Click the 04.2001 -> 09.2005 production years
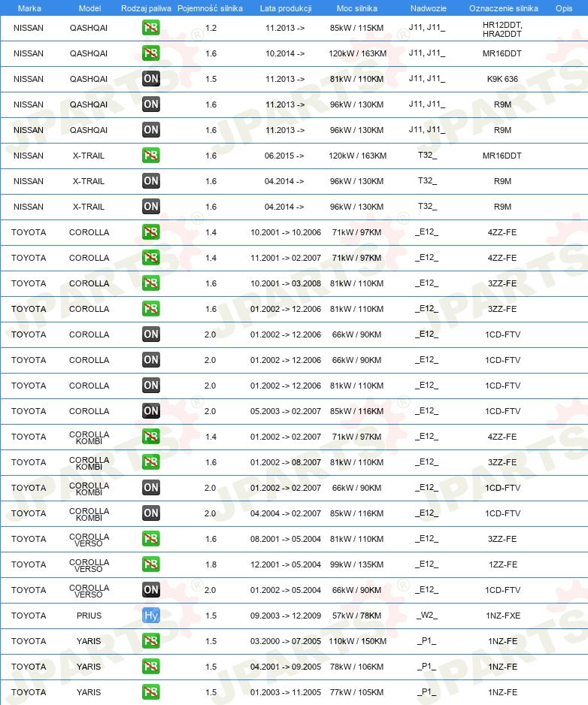Viewport: 588px width, 705px height. click(x=286, y=667)
